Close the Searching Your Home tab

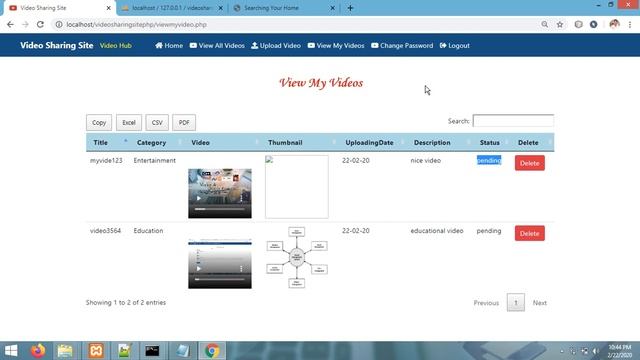coord(332,8)
